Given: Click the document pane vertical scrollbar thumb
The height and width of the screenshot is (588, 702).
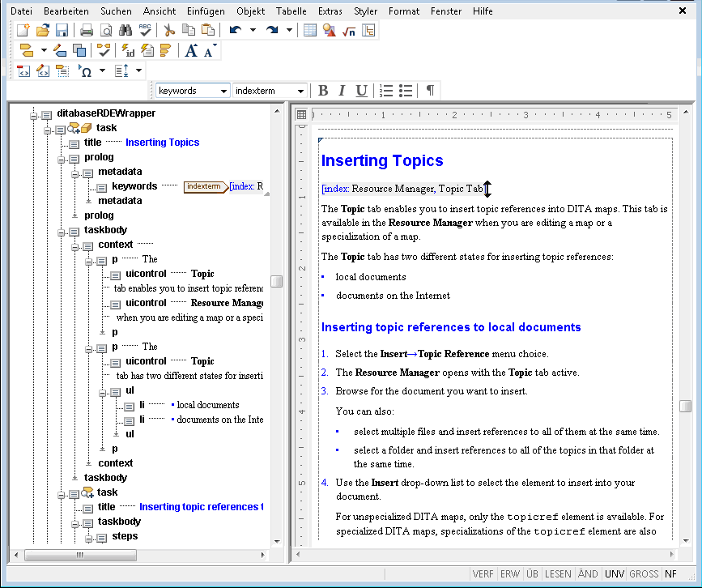Looking at the screenshot, I should [x=686, y=406].
